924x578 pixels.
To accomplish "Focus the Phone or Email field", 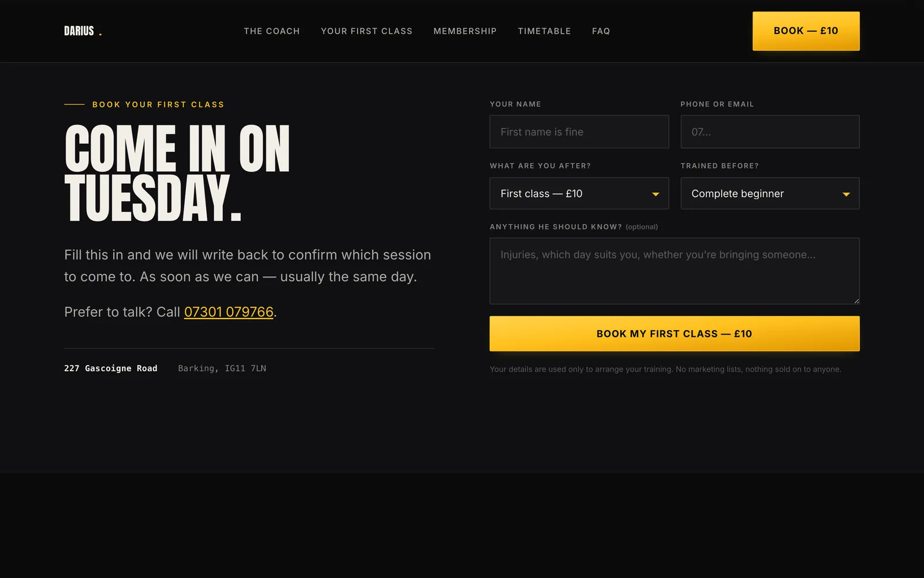I will point(770,132).
